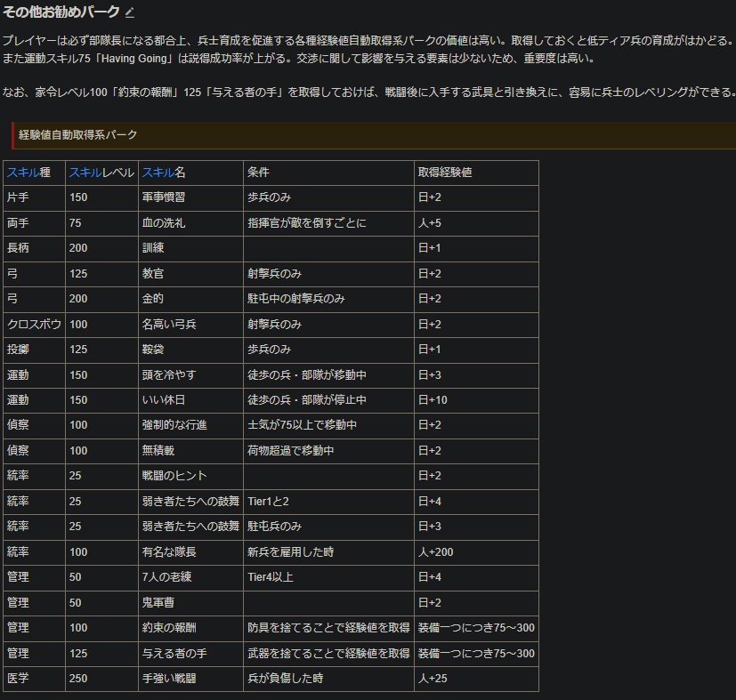The width and height of the screenshot is (736, 700).
Task: Select the 7人の老練 skill name cell
Action: point(166,577)
